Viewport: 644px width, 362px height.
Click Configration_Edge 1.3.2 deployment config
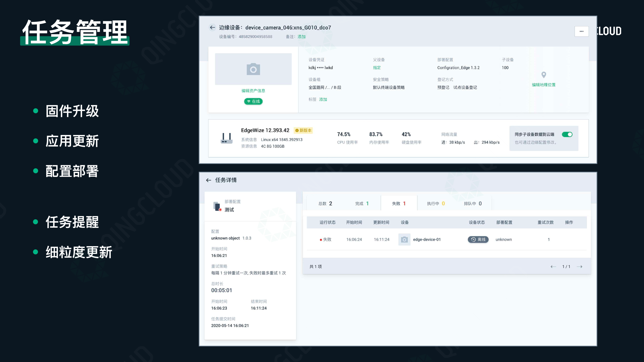458,68
